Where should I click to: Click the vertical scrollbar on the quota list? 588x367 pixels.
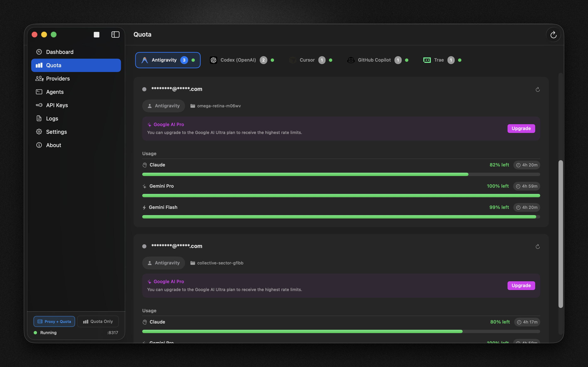[x=560, y=234]
